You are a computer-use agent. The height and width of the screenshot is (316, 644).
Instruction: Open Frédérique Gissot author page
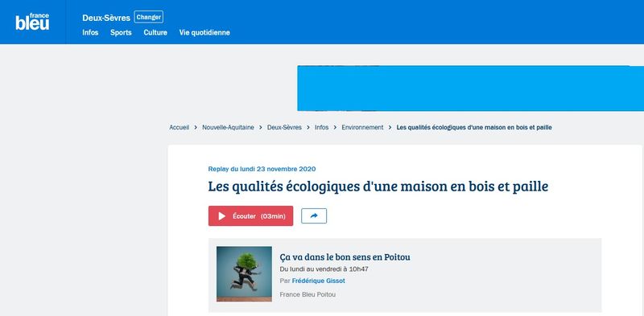click(318, 281)
